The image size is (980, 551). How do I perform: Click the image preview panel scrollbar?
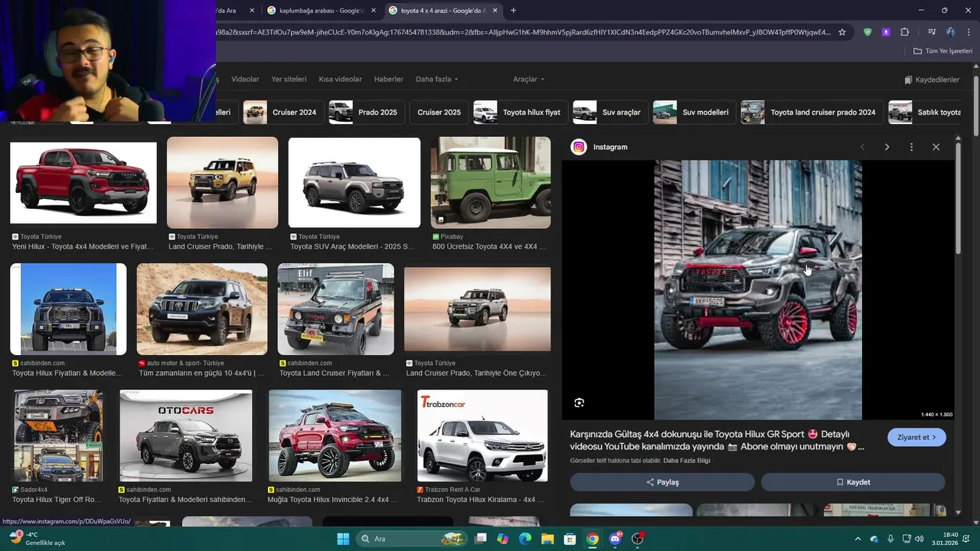click(x=958, y=199)
